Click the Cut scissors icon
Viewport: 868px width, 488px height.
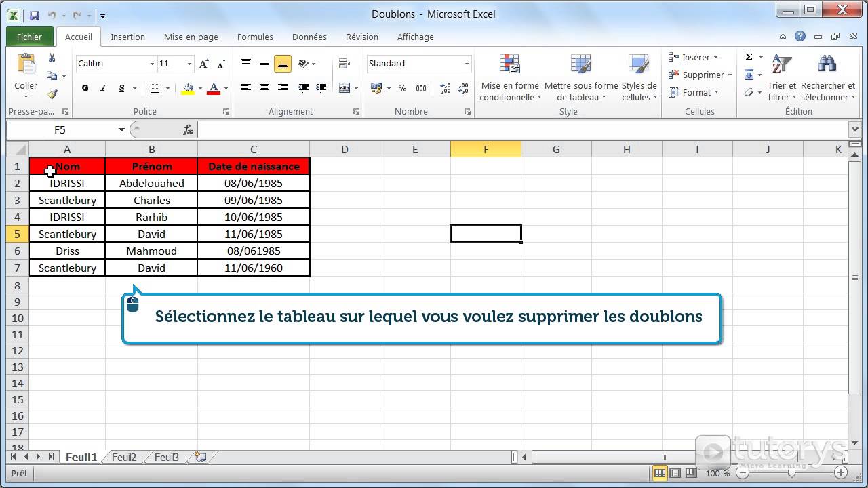pyautogui.click(x=52, y=58)
